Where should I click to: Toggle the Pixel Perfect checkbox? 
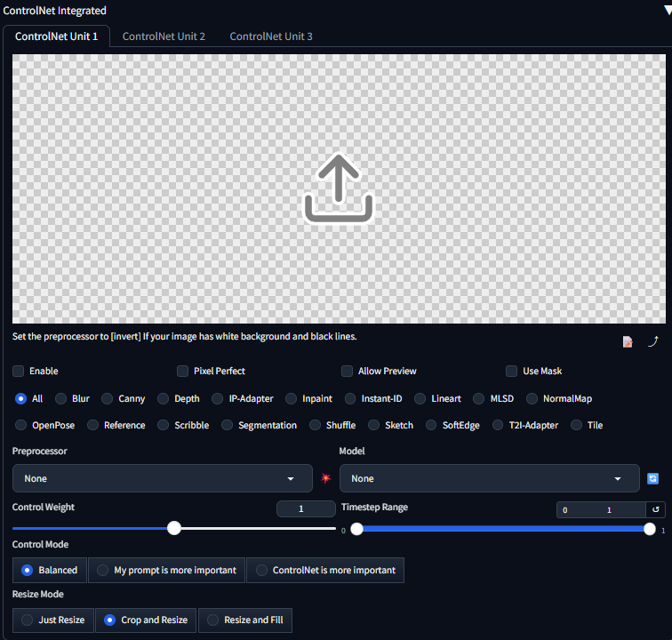(x=183, y=371)
